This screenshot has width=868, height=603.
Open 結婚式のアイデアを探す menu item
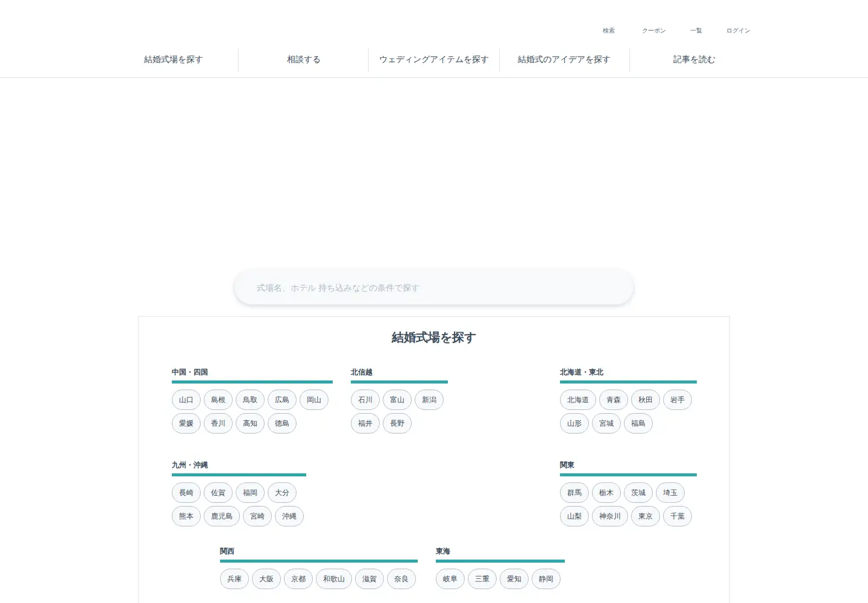pos(564,60)
